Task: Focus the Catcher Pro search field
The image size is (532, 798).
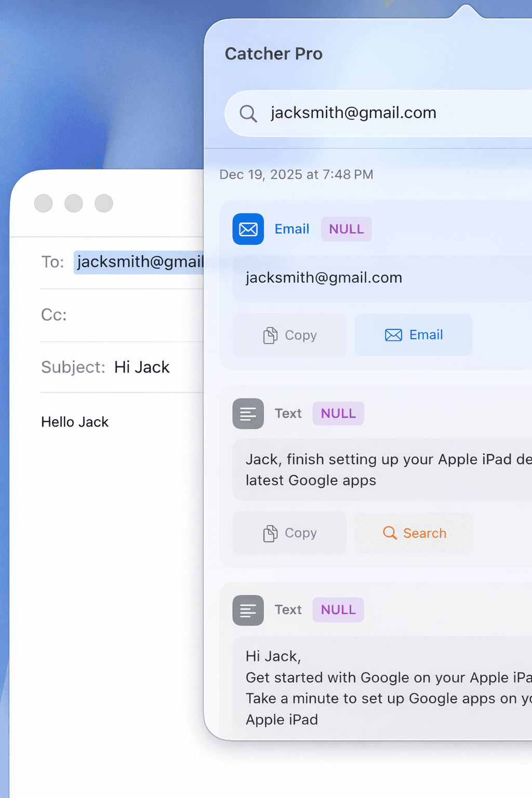Action: [378, 113]
